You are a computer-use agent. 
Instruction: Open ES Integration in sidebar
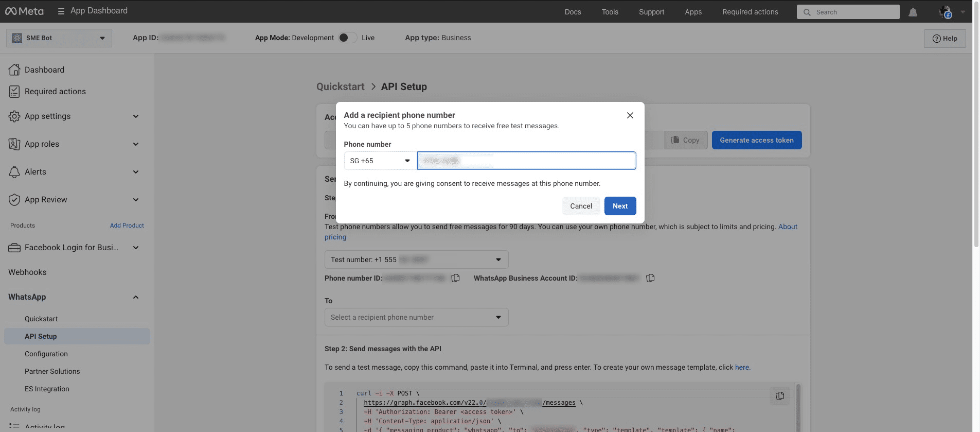coord(47,389)
